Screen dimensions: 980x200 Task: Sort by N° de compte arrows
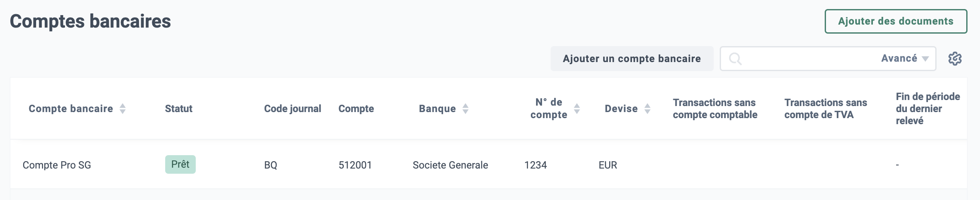(x=577, y=109)
